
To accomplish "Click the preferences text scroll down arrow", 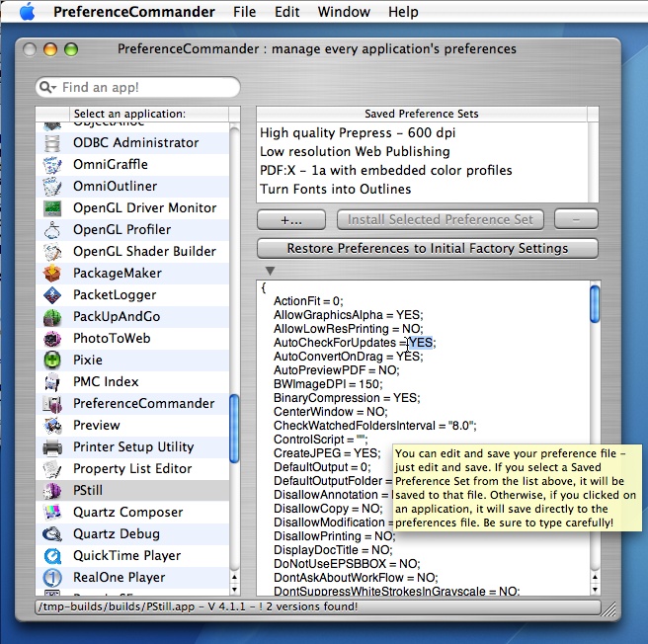I will 595,590.
